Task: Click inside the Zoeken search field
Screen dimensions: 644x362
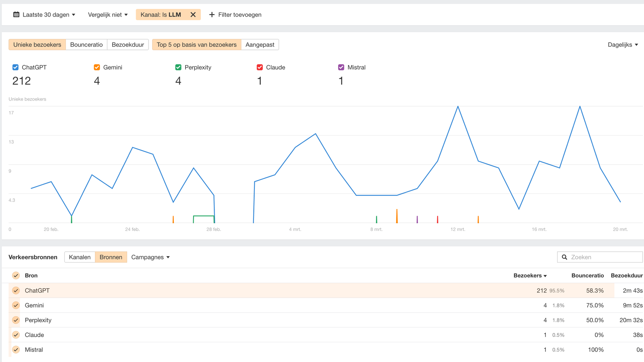Action: [596, 257]
